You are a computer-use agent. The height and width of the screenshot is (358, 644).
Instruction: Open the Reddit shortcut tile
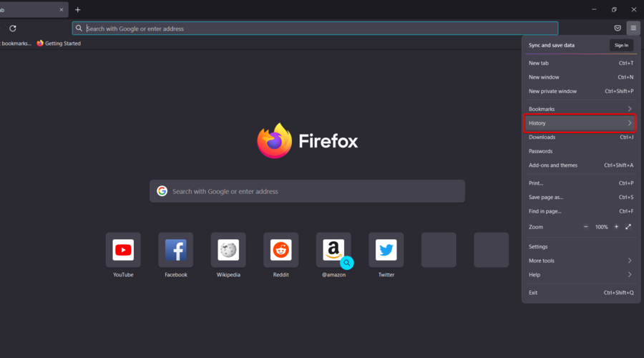pyautogui.click(x=281, y=250)
